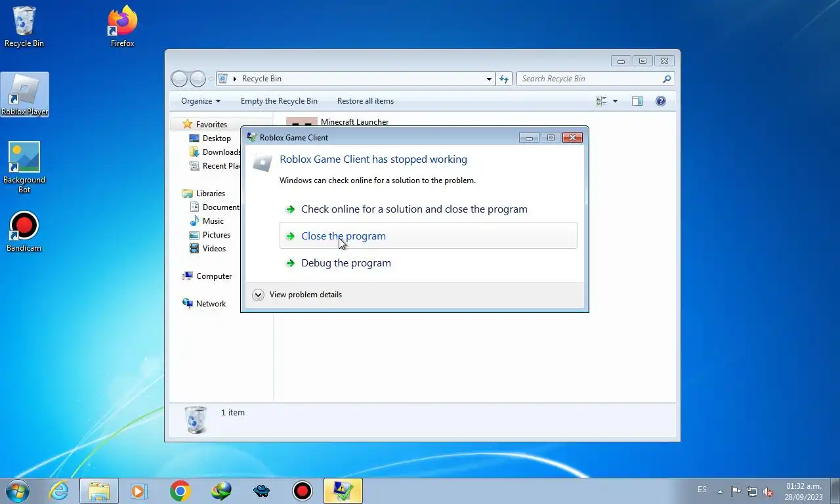Image resolution: width=840 pixels, height=504 pixels.
Task: Select Computer in the navigation pane
Action: point(207,276)
